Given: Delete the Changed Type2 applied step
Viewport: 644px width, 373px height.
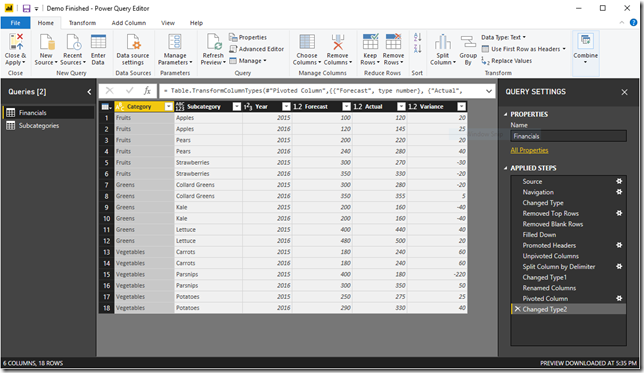Looking at the screenshot, I should [517, 309].
